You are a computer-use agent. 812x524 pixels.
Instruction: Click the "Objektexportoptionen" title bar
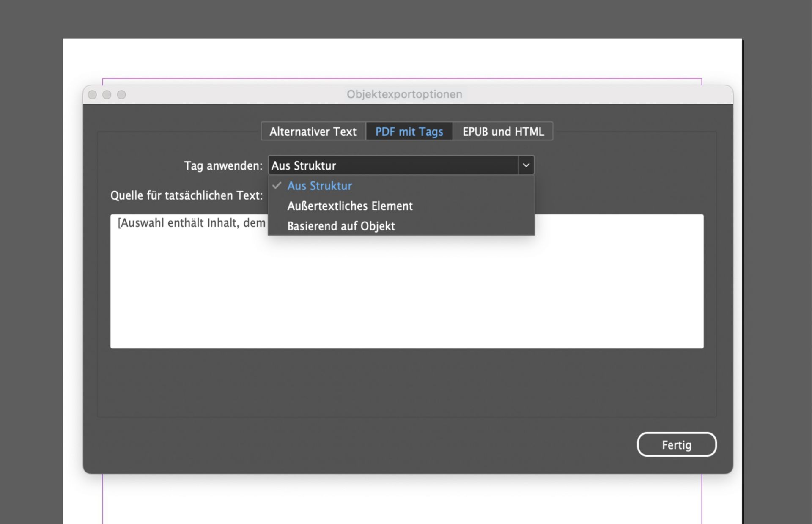tap(404, 94)
